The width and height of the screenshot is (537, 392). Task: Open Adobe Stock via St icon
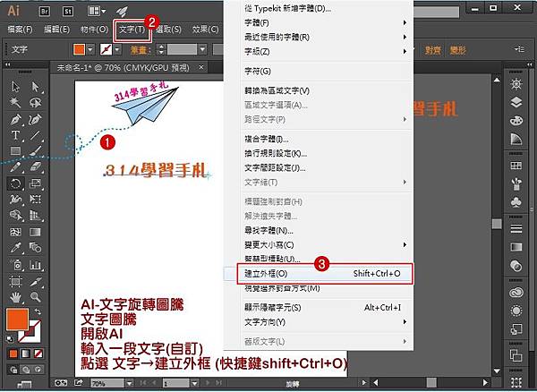click(68, 12)
